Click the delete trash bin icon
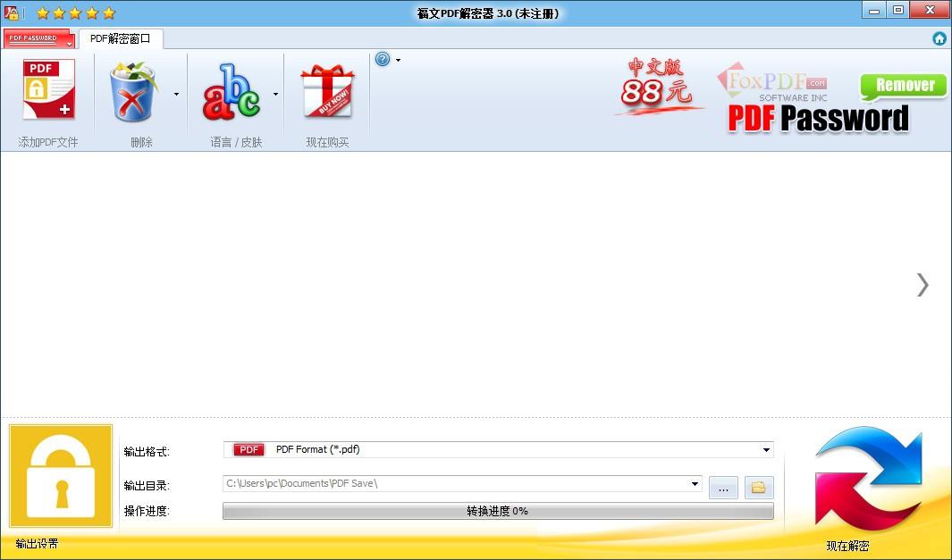The width and height of the screenshot is (952, 560). pos(133,92)
